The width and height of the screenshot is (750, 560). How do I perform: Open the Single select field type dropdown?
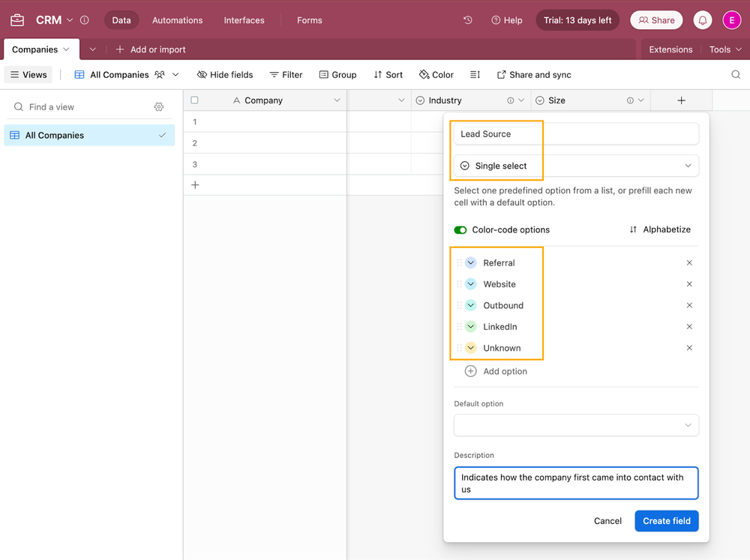(575, 165)
